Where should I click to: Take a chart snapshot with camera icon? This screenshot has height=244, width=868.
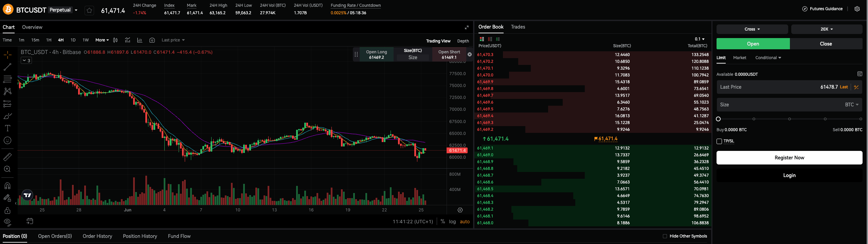click(x=152, y=40)
